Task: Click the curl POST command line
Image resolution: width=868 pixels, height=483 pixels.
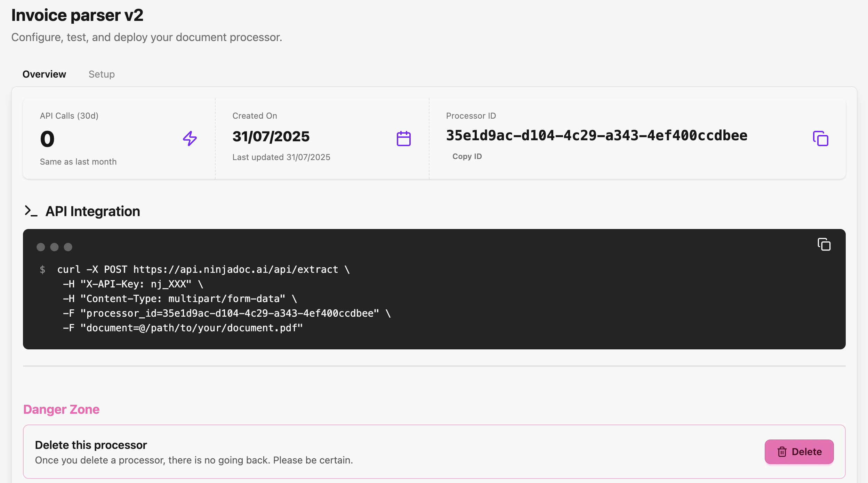Action: [203, 269]
